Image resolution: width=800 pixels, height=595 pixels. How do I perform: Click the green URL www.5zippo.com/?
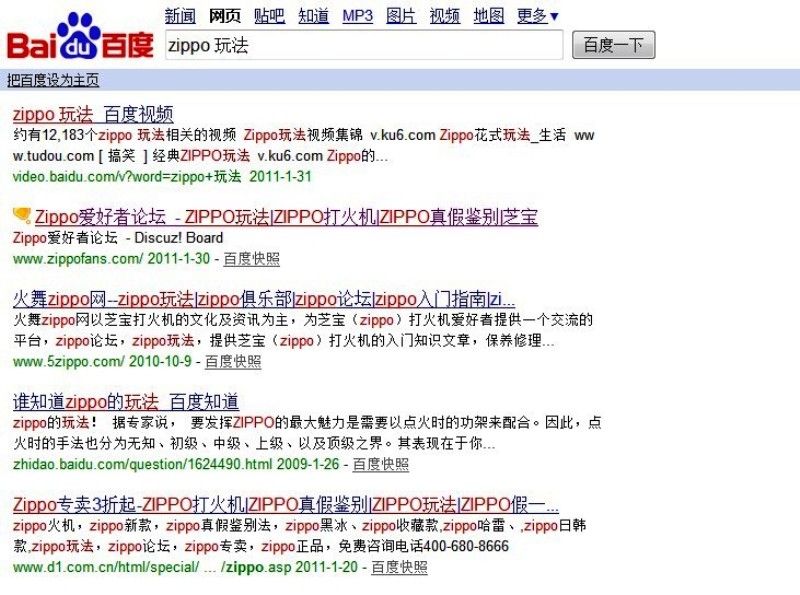pyautogui.click(x=68, y=362)
